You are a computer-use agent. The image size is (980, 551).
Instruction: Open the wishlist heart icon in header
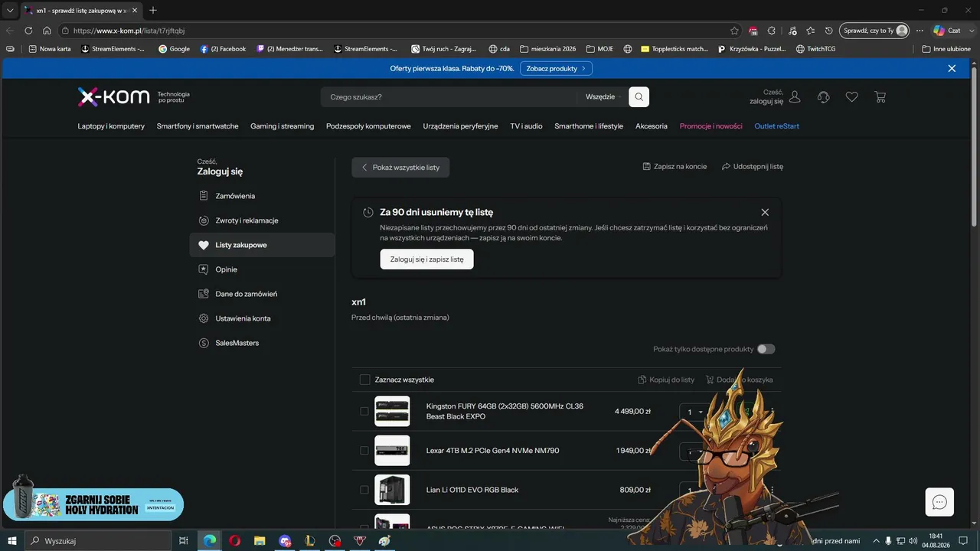(x=851, y=97)
